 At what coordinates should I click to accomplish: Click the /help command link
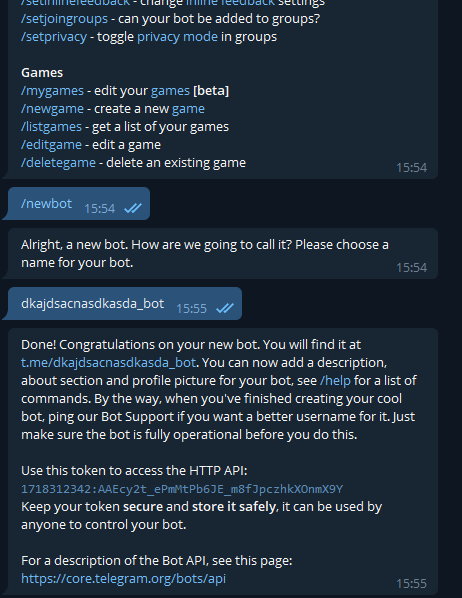[335, 381]
